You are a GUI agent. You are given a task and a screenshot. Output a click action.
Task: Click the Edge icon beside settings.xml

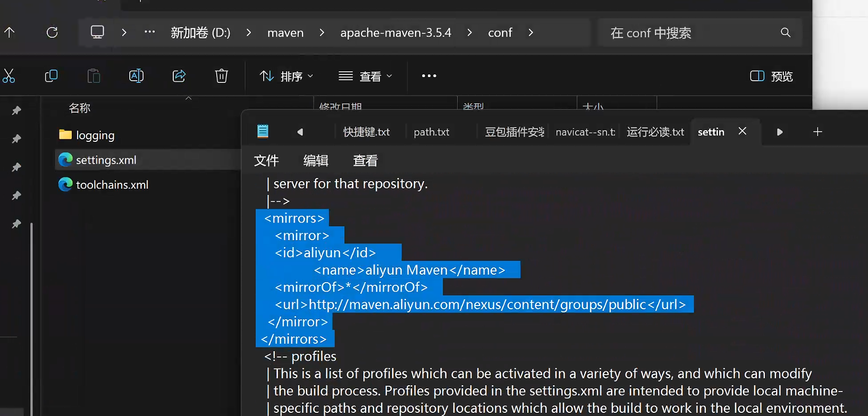[65, 159]
